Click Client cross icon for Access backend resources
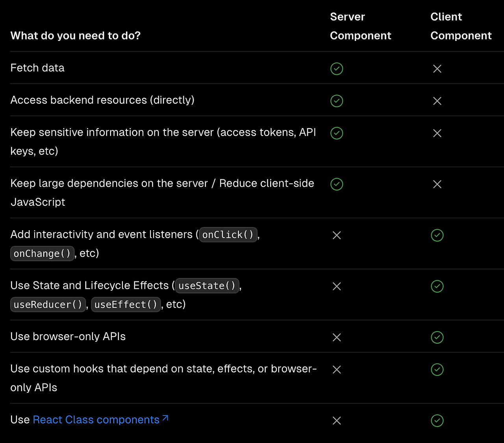The height and width of the screenshot is (443, 504). 437,101
